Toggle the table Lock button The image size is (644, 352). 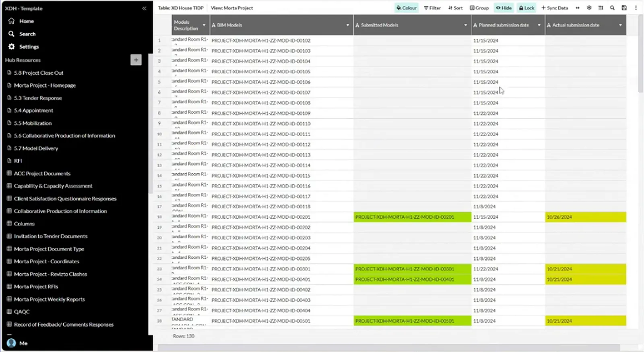tap(526, 8)
